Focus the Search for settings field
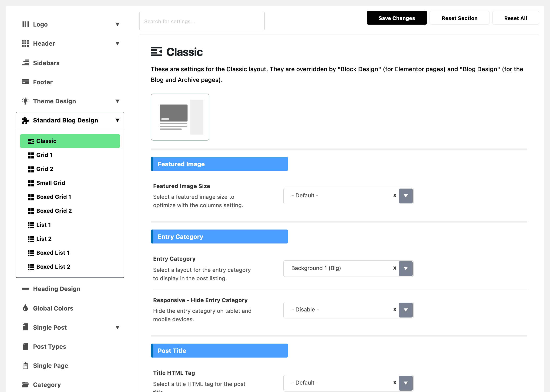This screenshot has height=392, width=550. pyautogui.click(x=202, y=21)
